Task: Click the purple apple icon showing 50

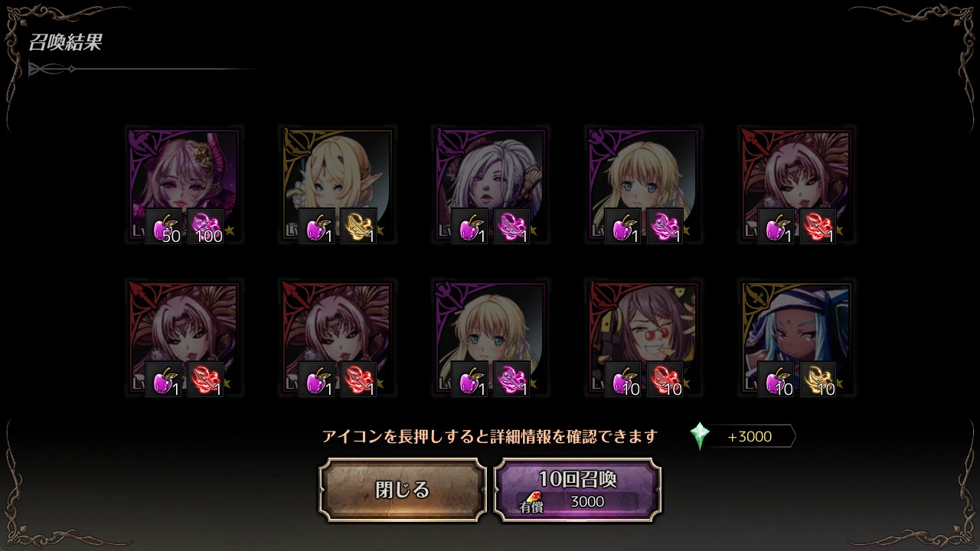Action: coord(164,227)
